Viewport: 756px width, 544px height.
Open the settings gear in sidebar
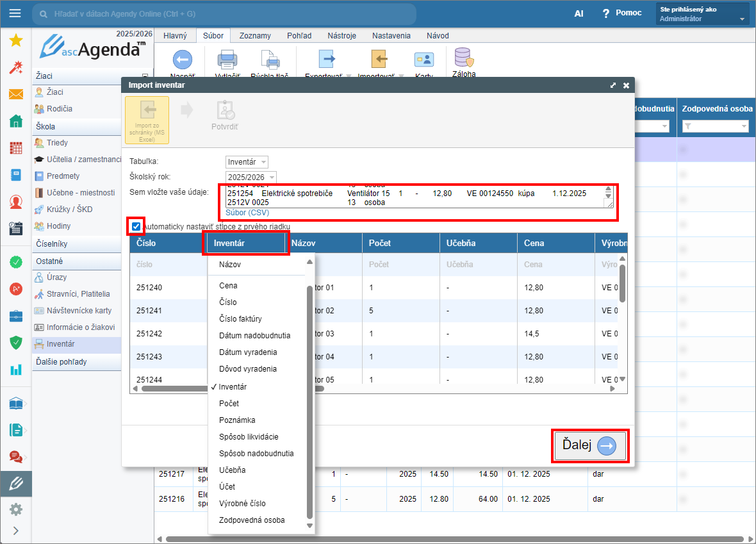[x=15, y=509]
